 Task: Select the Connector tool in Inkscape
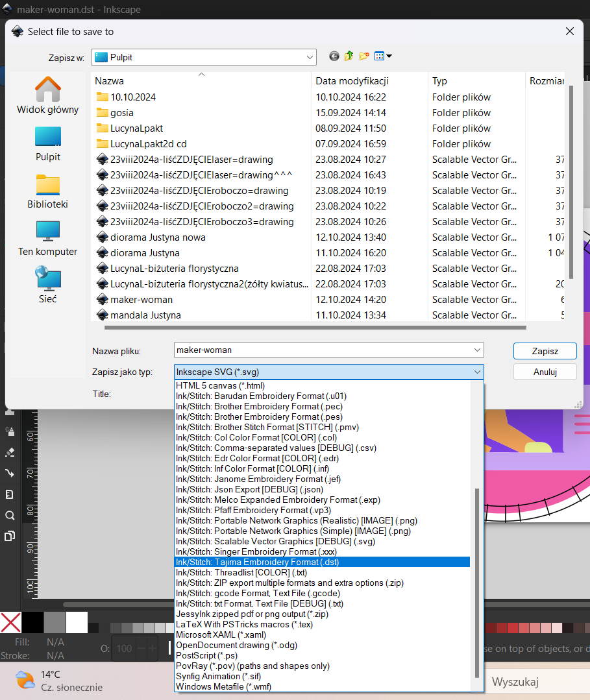tap(9, 473)
